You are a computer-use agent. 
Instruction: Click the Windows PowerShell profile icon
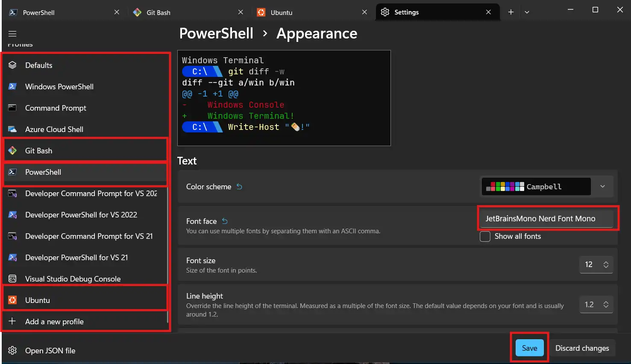coord(12,86)
